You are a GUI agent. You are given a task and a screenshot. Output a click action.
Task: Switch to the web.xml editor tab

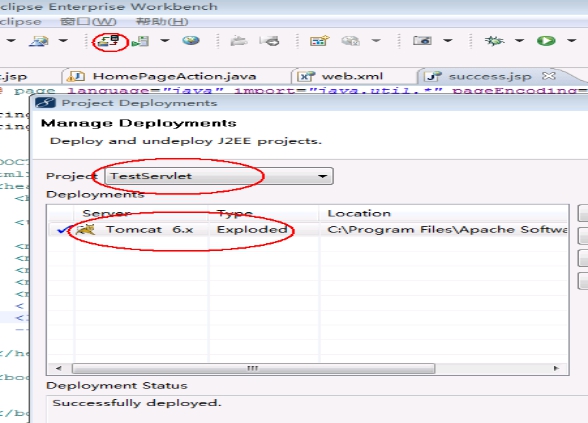tap(352, 76)
